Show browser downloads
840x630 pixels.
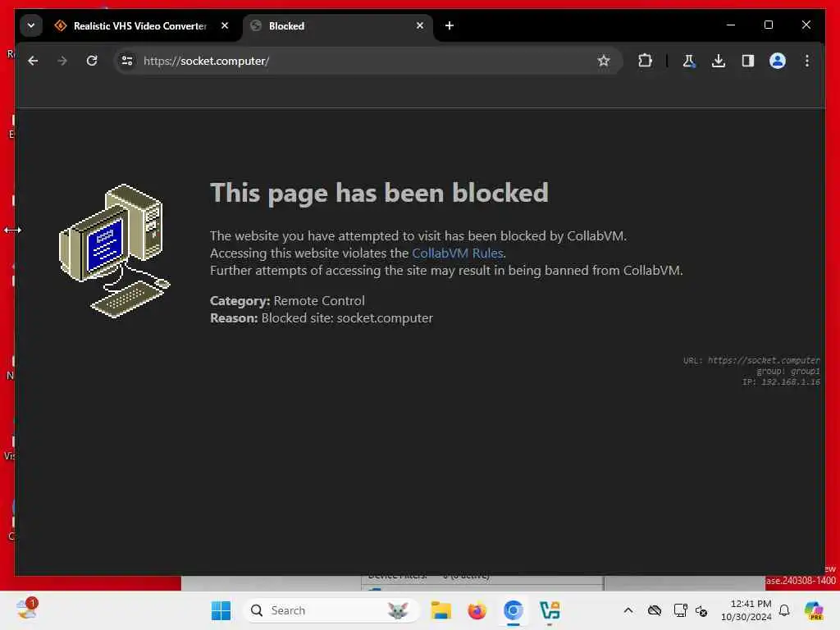tap(719, 61)
